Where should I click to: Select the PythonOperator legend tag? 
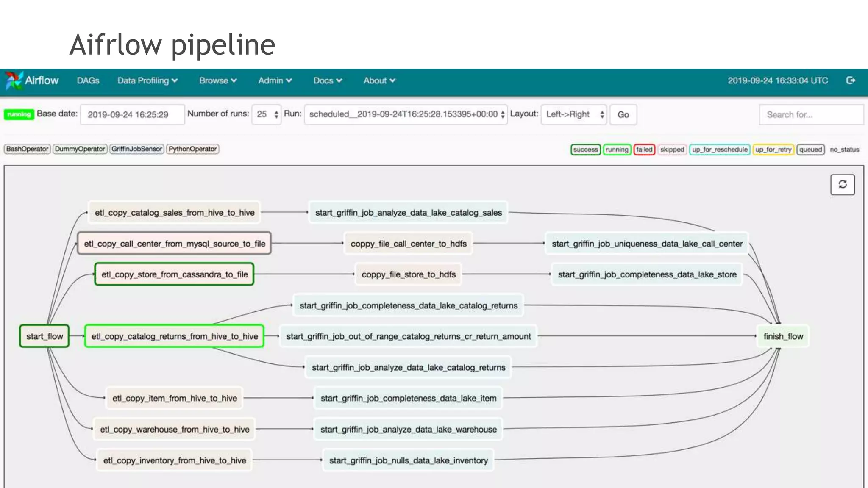click(192, 149)
